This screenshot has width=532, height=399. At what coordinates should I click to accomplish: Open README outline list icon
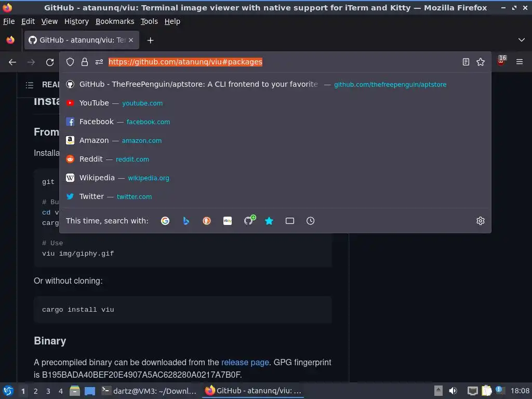click(x=30, y=85)
